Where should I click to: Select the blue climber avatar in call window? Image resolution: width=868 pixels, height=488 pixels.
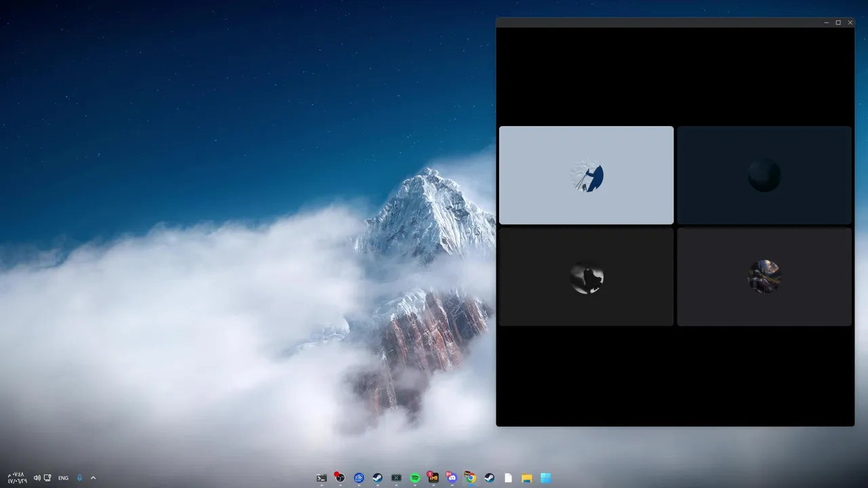click(587, 176)
